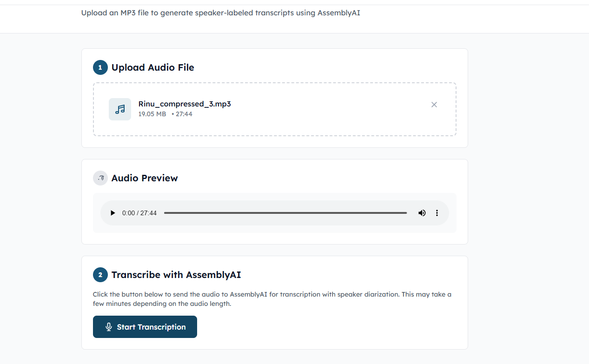
Task: Toggle playback with the play button
Action: pos(113,212)
